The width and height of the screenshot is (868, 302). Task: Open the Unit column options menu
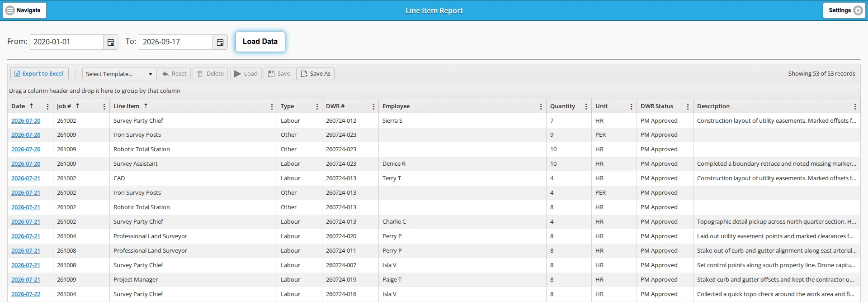click(631, 106)
